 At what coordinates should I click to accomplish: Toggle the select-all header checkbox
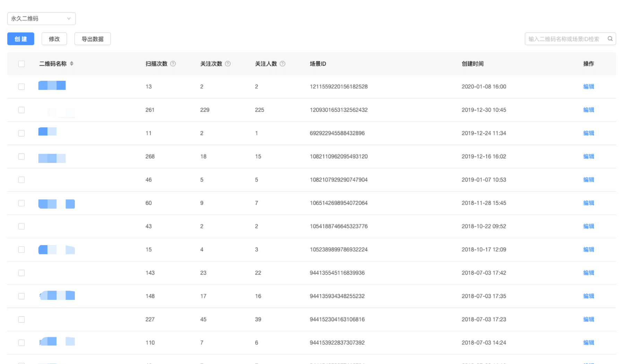pos(21,64)
